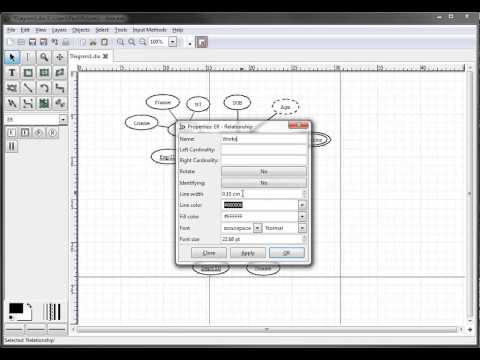Adjust the Line width spinner arrows
Image resolution: width=480 pixels, height=360 pixels.
tap(304, 194)
